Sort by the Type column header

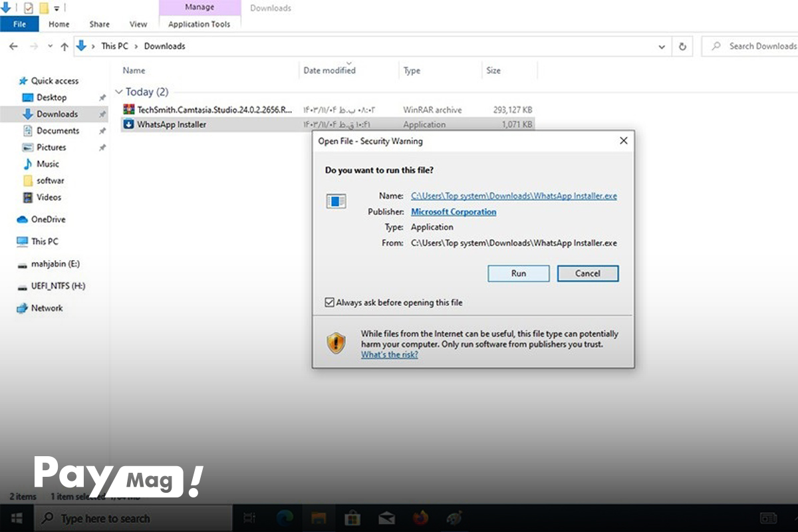pos(412,70)
